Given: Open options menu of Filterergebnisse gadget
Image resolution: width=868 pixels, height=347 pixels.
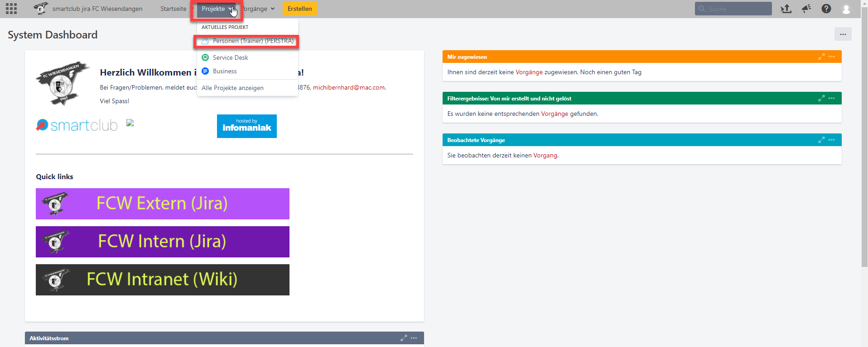Looking at the screenshot, I should point(831,98).
